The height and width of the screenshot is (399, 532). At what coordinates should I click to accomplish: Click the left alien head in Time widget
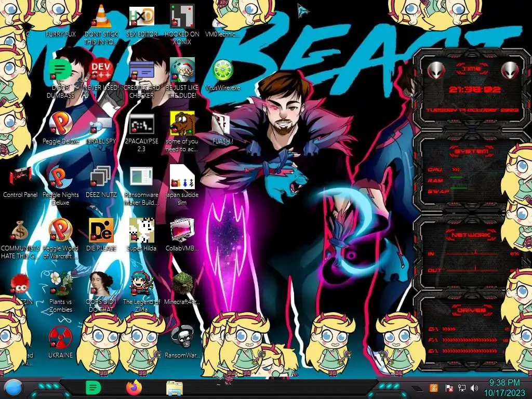(x=436, y=71)
